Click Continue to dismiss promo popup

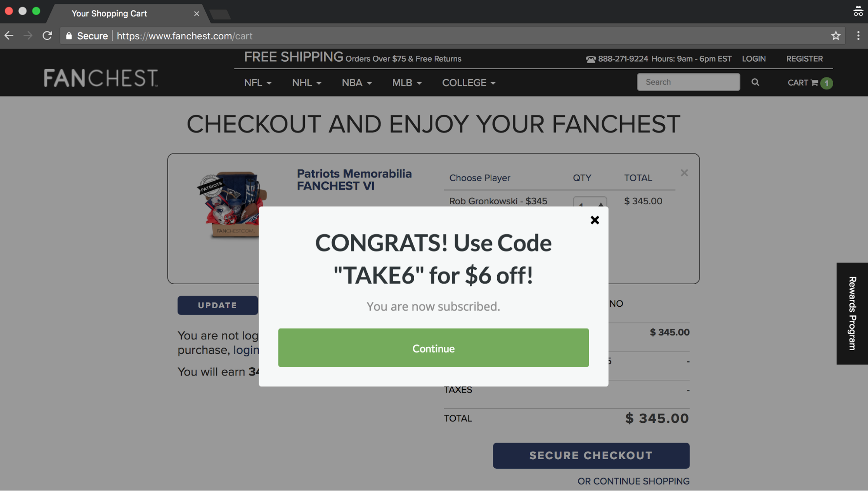point(433,347)
